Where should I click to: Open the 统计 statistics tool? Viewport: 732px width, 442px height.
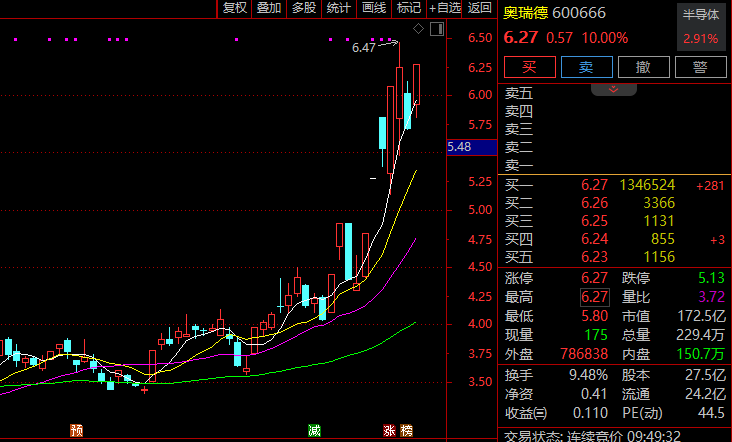pos(339,8)
